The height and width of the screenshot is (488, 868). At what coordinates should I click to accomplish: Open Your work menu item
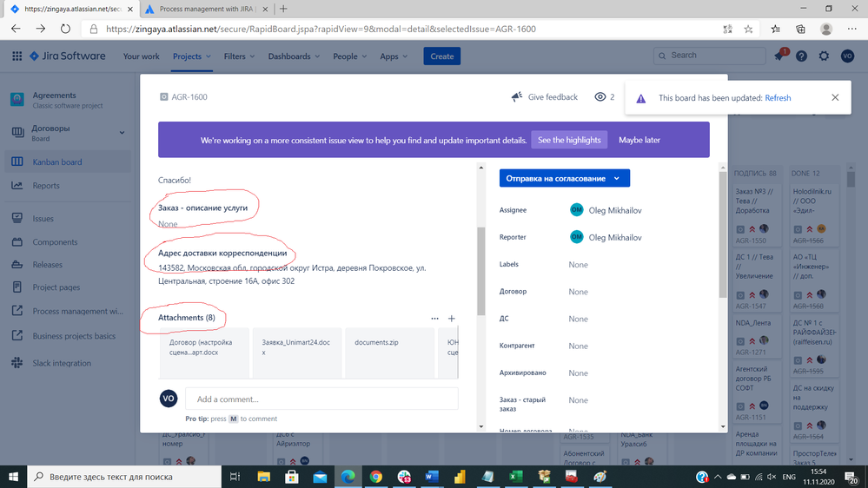[141, 56]
